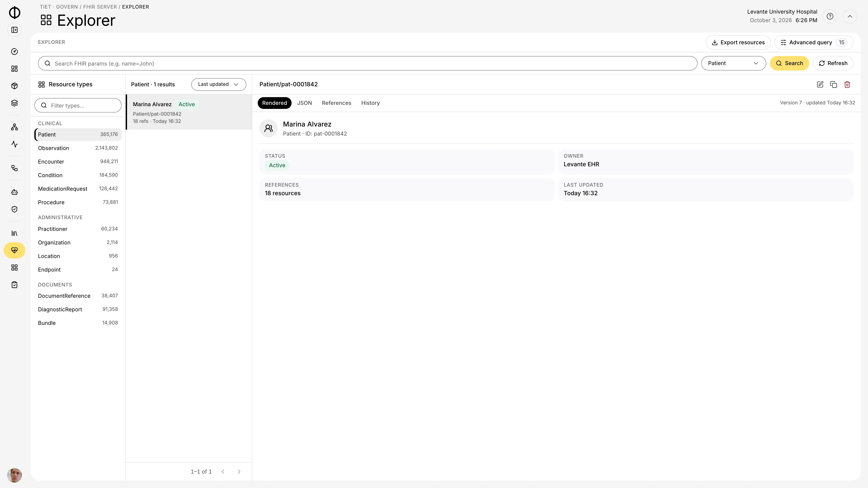Collapse the header with the chevron-up button
Screen dimensions: 868x488
click(850, 16)
